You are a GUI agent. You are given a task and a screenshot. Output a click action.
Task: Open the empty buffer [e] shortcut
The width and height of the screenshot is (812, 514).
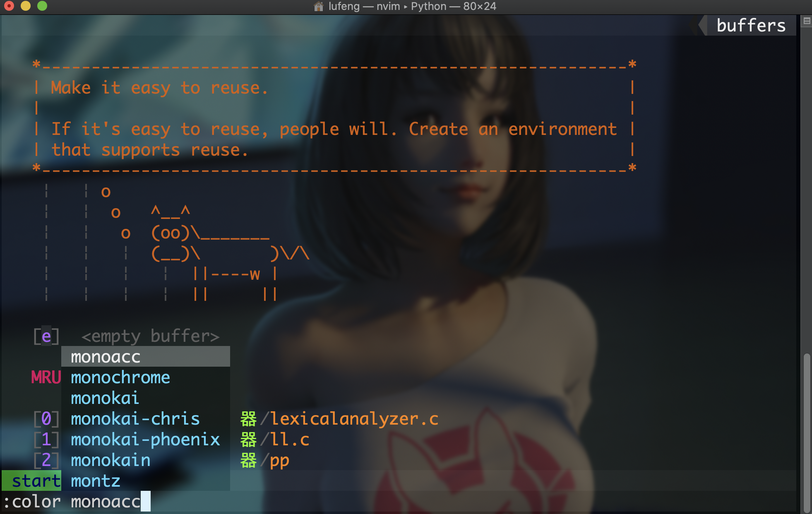pyautogui.click(x=46, y=336)
